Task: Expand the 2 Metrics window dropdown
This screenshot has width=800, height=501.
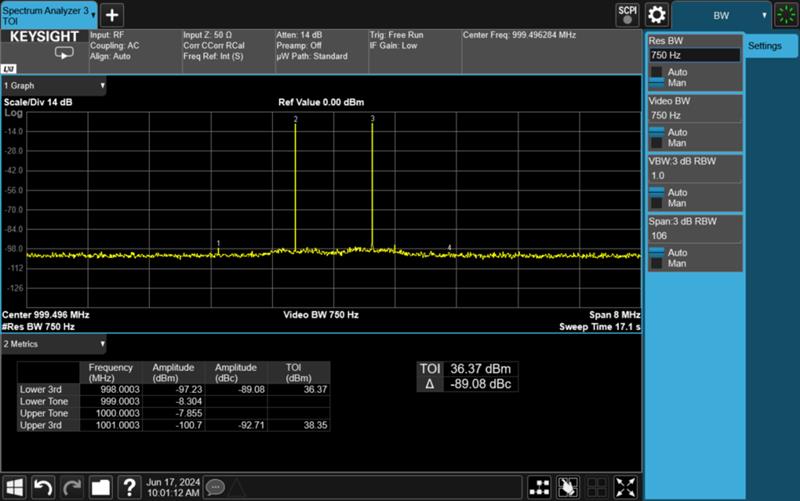Action: 54,344
